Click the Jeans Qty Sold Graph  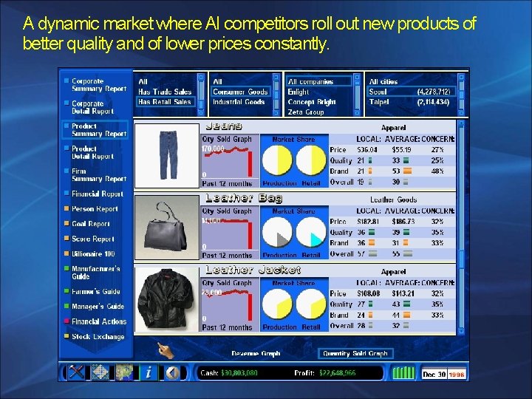coord(230,161)
